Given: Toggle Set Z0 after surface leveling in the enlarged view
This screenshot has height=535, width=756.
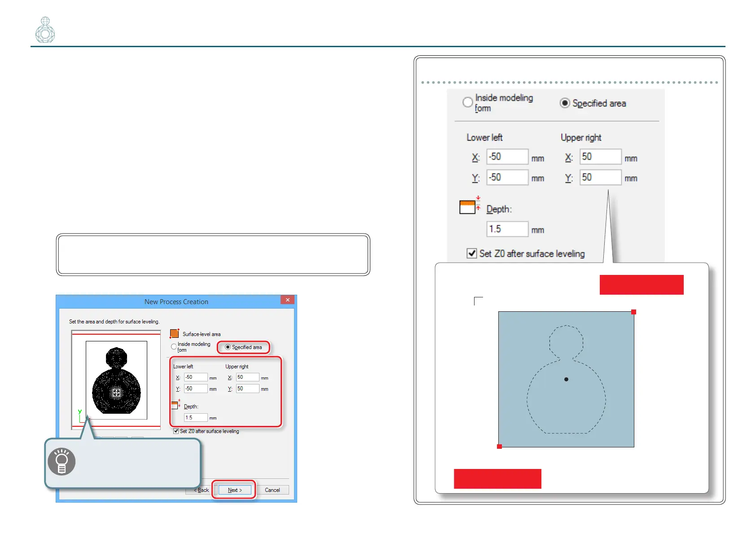Looking at the screenshot, I should [x=471, y=253].
